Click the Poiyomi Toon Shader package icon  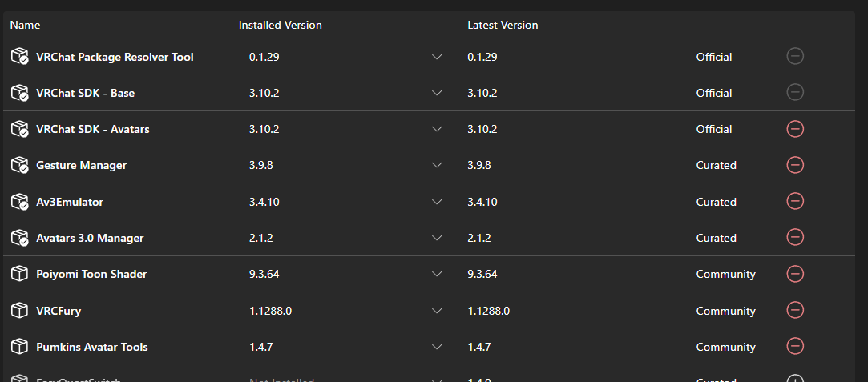(x=20, y=274)
